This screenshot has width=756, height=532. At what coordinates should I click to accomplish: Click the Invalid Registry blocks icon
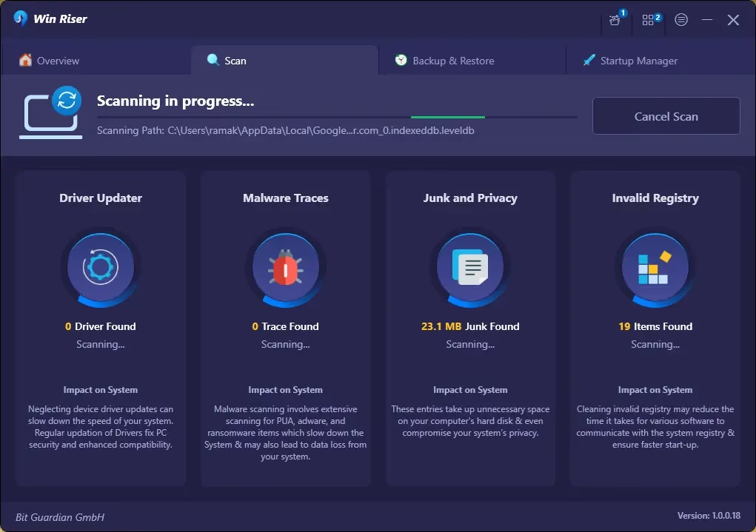point(655,267)
